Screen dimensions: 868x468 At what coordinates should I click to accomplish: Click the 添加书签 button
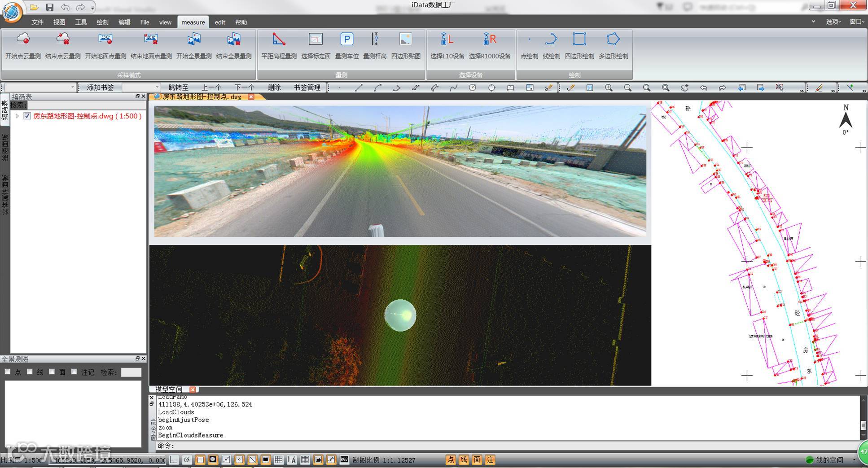pyautogui.click(x=100, y=87)
